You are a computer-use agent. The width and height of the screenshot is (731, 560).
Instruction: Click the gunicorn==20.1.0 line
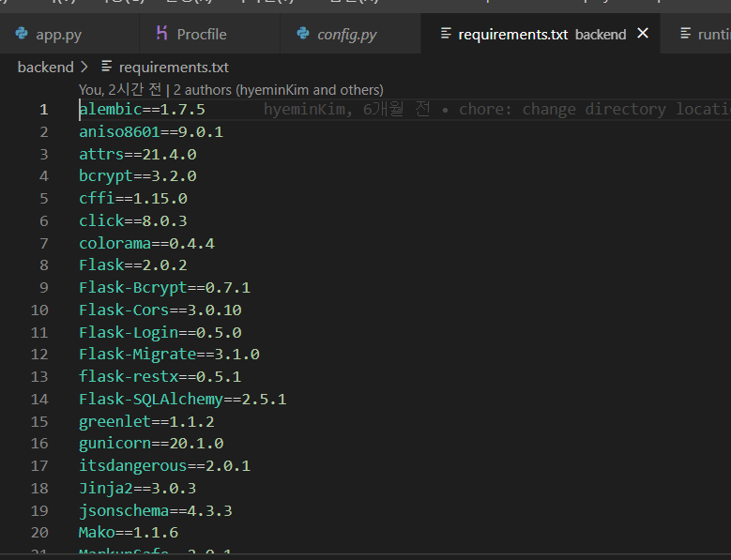[x=151, y=444]
